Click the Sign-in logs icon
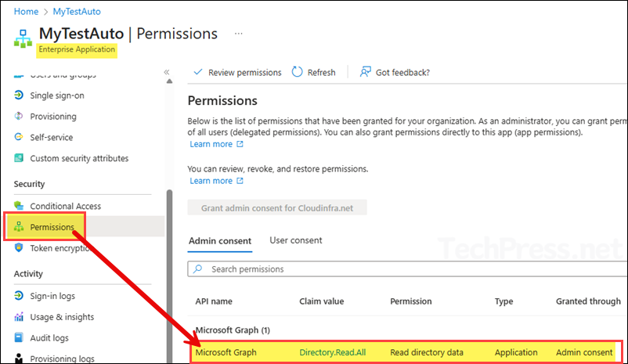Image resolution: width=628 pixels, height=364 pixels. click(20, 296)
